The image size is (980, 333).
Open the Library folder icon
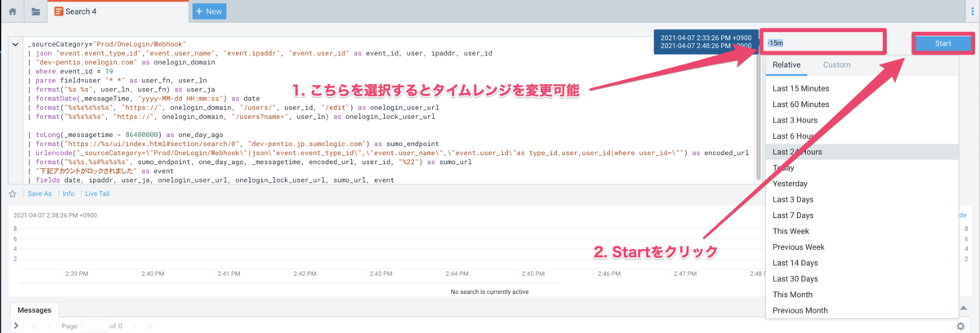tap(35, 11)
